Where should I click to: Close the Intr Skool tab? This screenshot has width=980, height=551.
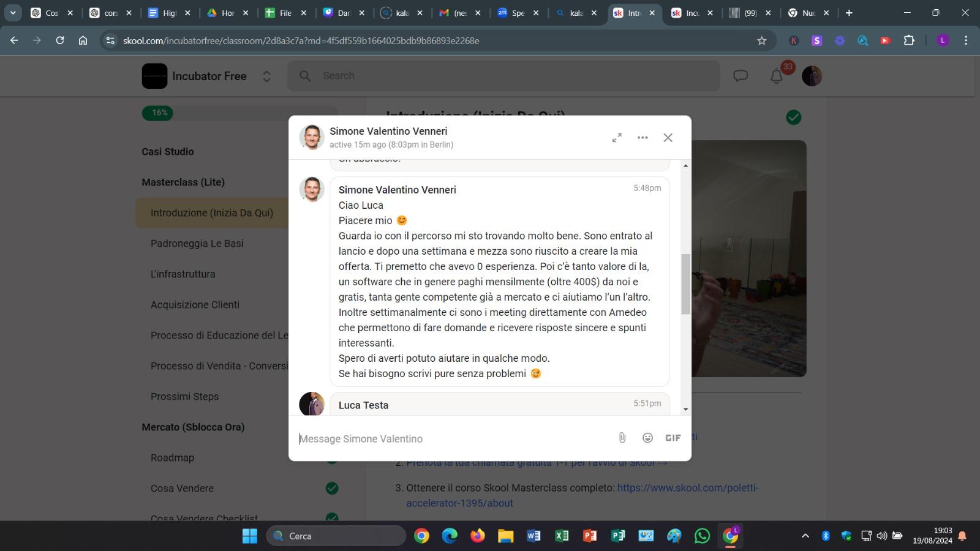(652, 13)
